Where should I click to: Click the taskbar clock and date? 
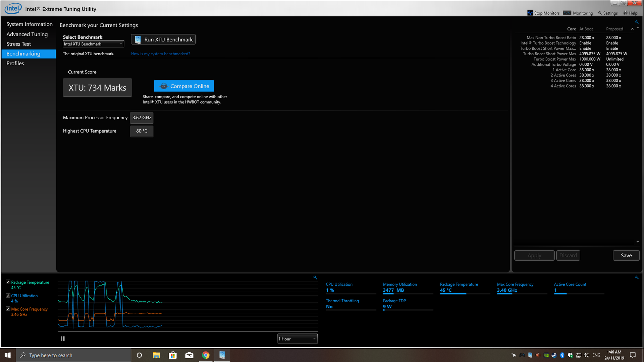(x=614, y=355)
